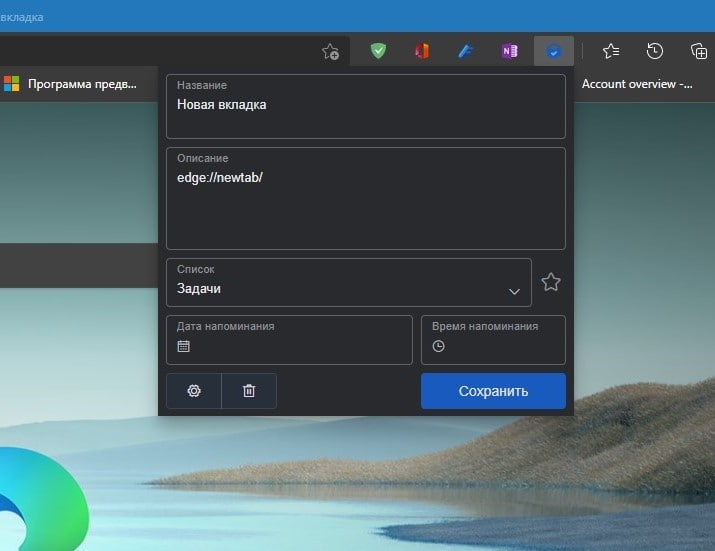Open the clock icon in Время напоминания
Image resolution: width=715 pixels, height=551 pixels.
[x=438, y=346]
